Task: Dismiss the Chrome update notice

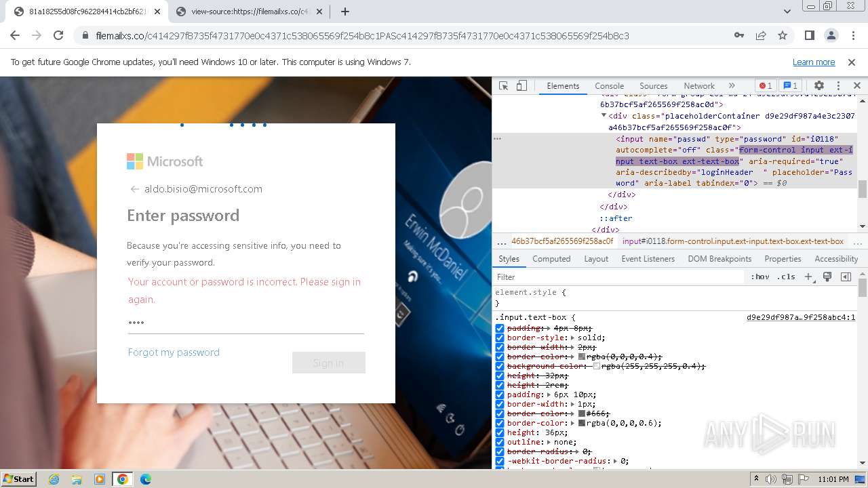Action: 852,62
